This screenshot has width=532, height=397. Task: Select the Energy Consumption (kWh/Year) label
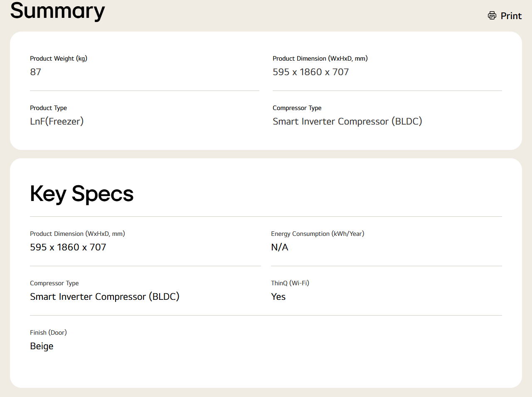point(318,234)
